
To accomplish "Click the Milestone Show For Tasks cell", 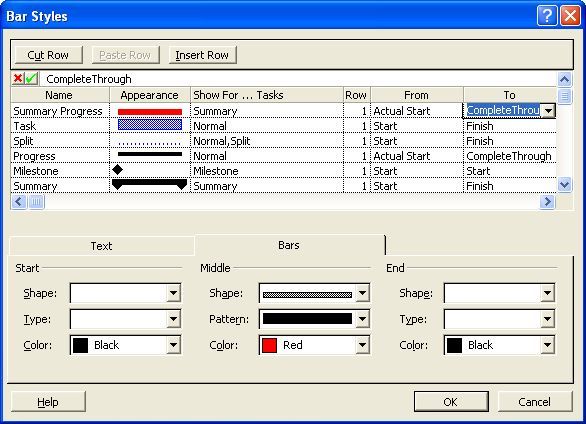I will pos(267,171).
